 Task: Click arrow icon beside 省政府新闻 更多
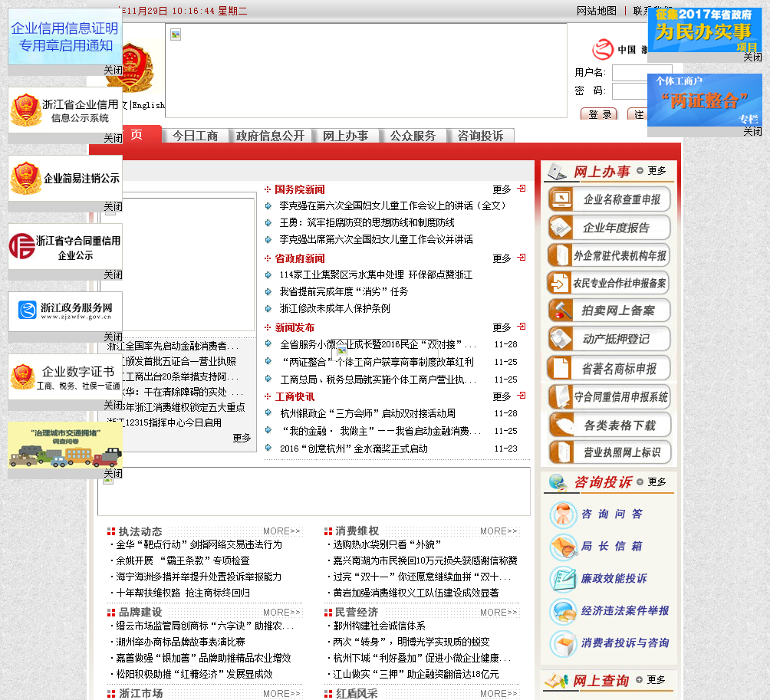tap(522, 258)
